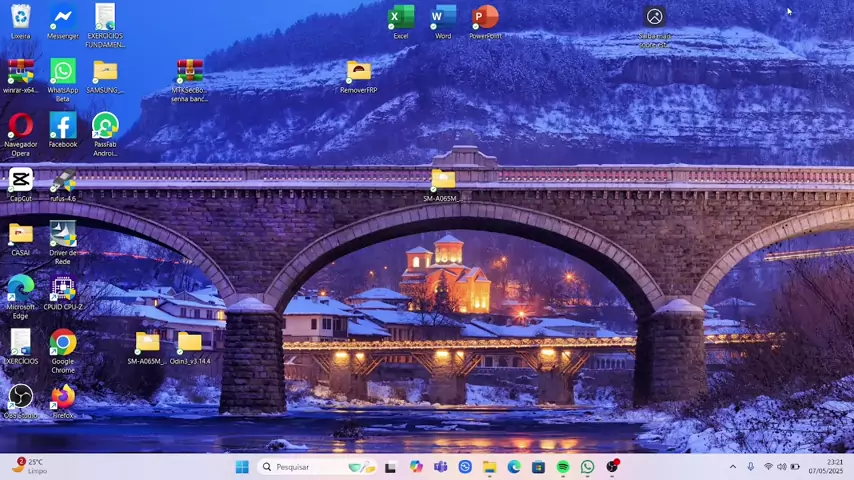Click the PowerPoint desktop shortcut

point(485,18)
